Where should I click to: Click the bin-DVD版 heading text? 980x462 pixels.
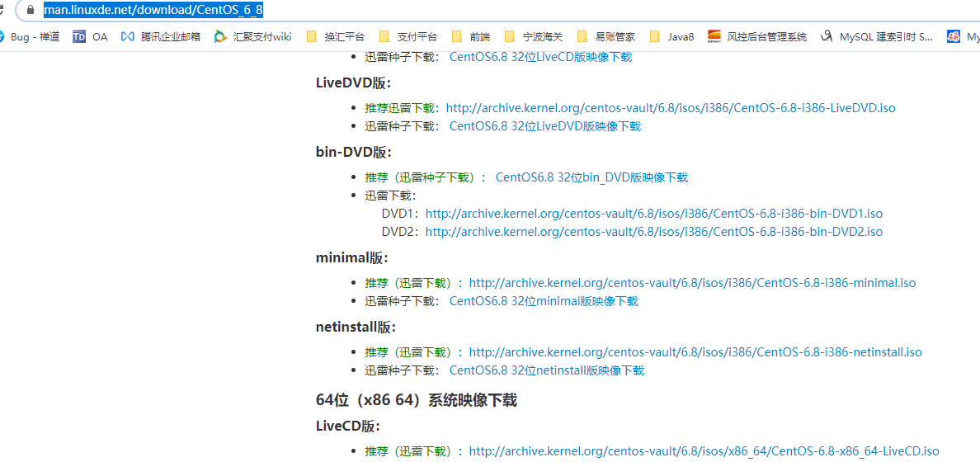point(354,152)
